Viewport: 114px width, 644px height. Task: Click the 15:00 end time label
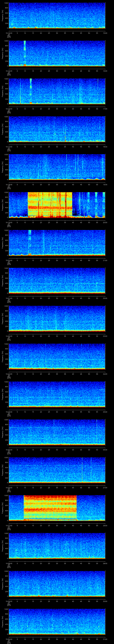(x=105, y=33)
